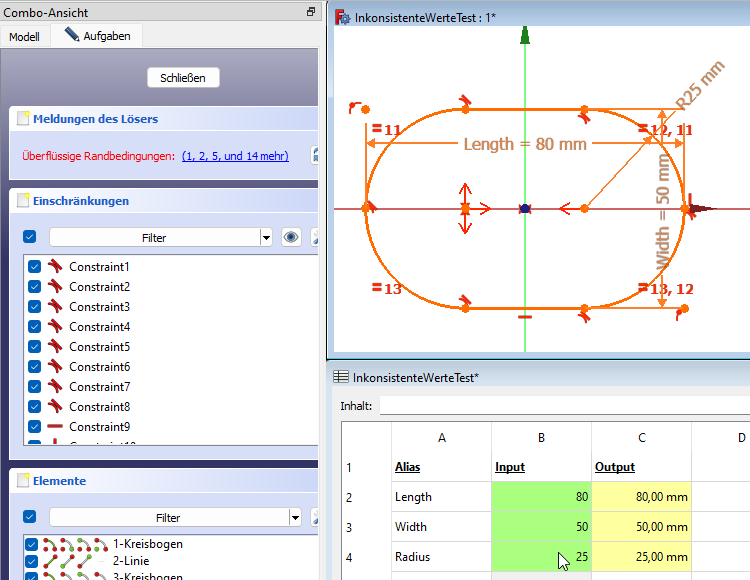This screenshot has height=580, width=750.
Task: Click the float button of Combo-Ansicht panel
Action: coord(311,12)
